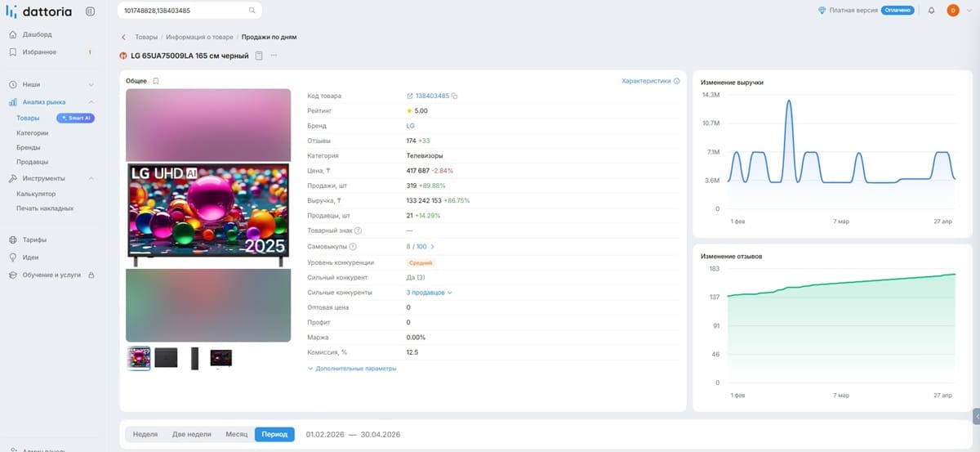This screenshot has height=452, width=980.
Task: Click the Да (3) strong competitor value
Action: [416, 277]
